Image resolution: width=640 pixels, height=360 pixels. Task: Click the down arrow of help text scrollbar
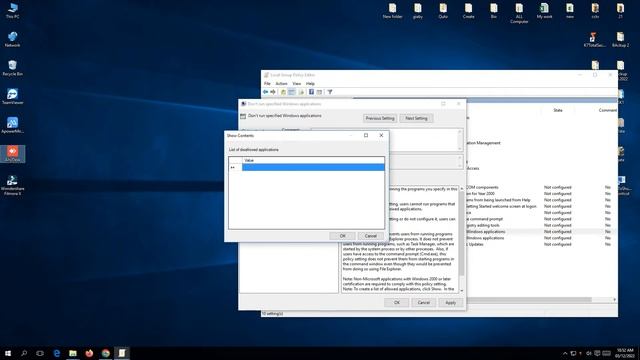pyautogui.click(x=462, y=291)
